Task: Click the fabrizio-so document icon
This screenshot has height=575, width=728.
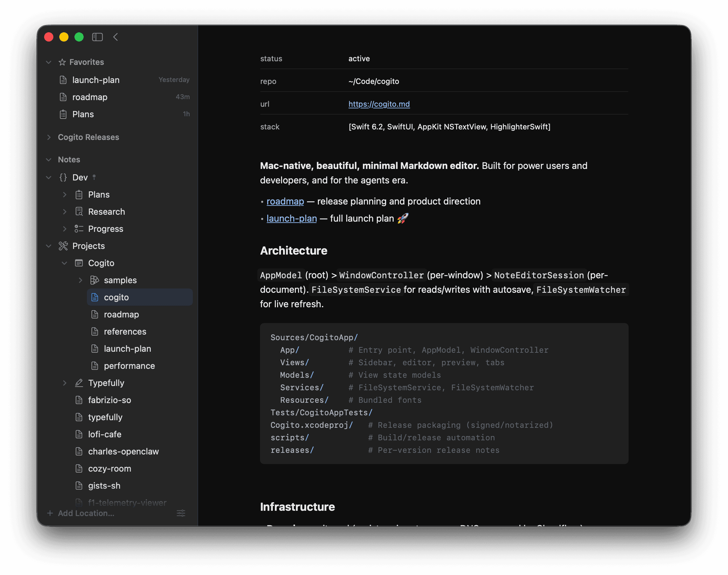Action: [79, 400]
